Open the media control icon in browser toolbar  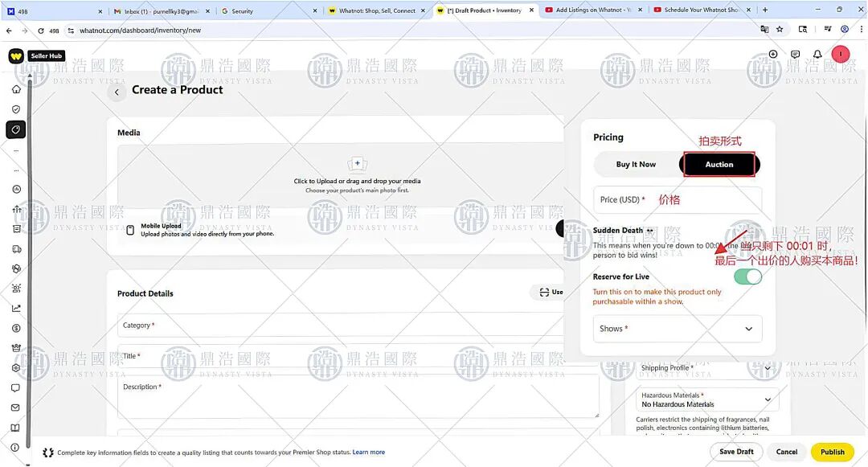tap(828, 29)
